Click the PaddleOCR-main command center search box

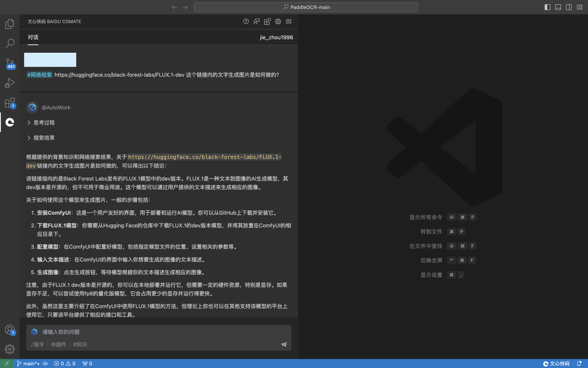(306, 7)
